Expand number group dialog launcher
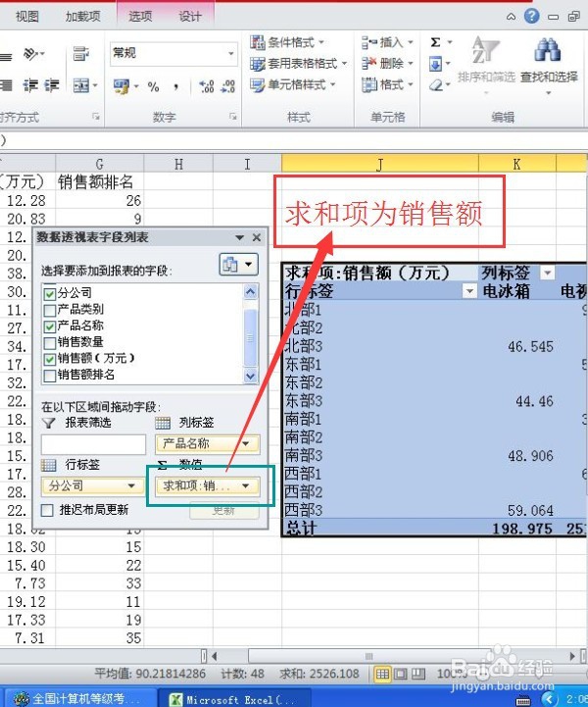Screen dimensions: 588x707 233,117
